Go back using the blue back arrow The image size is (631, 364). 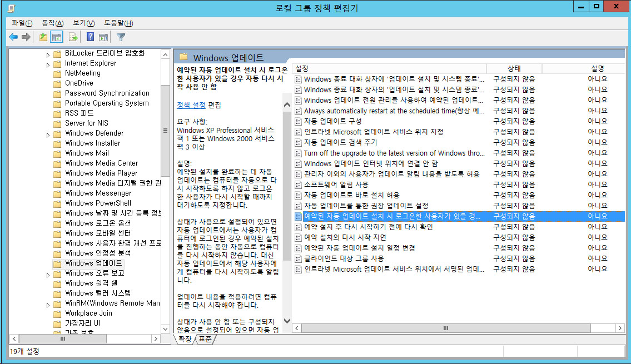[13, 37]
